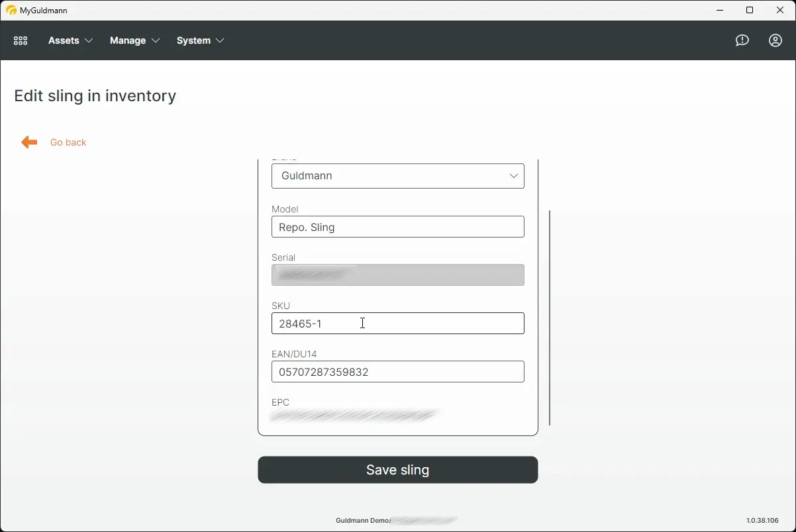Expand the Assets menu chevron
Screen dimensions: 796x532
pyautogui.click(x=88, y=40)
